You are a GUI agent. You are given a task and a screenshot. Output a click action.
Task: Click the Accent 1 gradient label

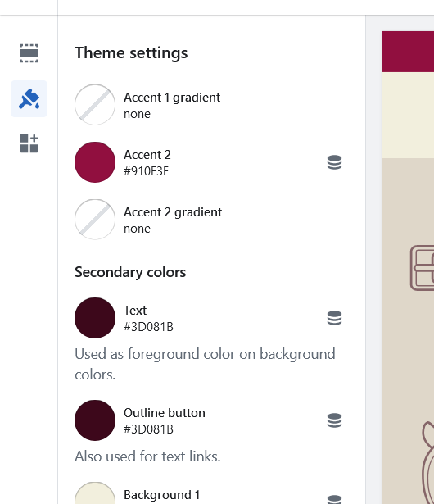172,98
